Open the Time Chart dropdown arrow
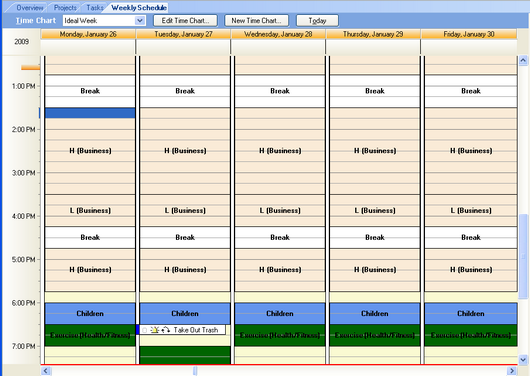Viewport: 530px width, 376px height. [140, 21]
